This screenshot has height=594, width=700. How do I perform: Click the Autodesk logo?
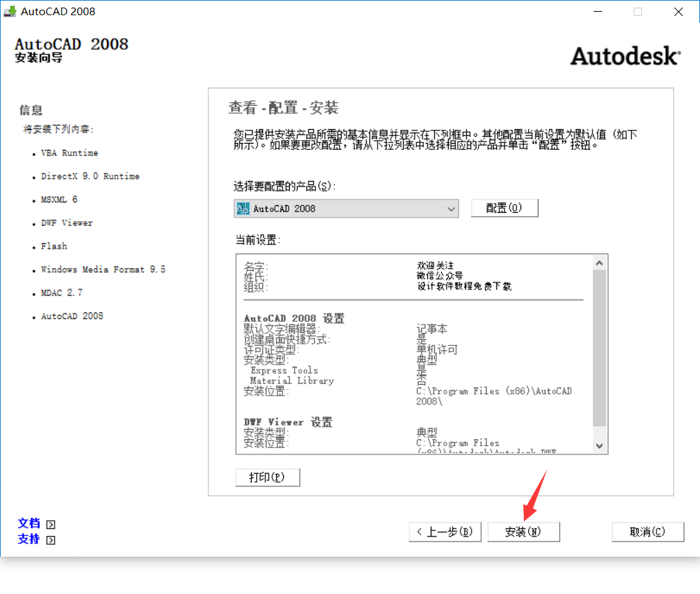tap(625, 56)
